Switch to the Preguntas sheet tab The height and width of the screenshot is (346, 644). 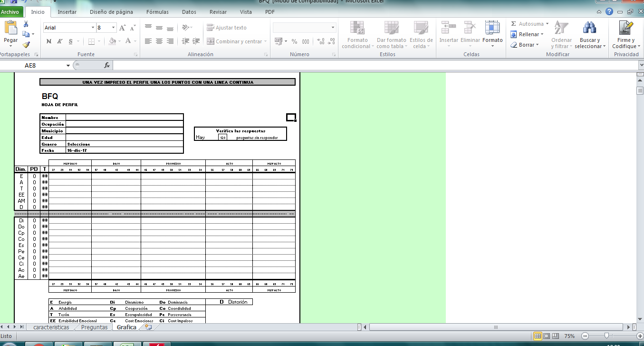pos(94,327)
